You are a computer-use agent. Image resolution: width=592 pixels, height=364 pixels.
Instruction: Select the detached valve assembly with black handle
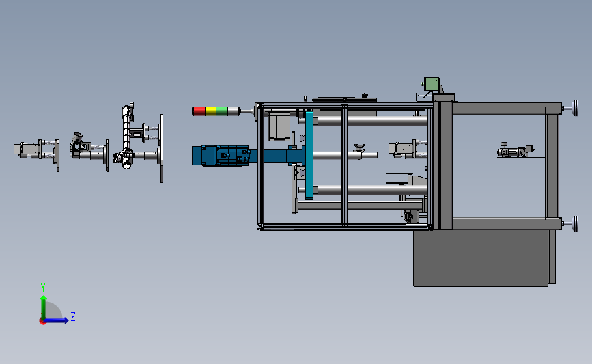89,151
